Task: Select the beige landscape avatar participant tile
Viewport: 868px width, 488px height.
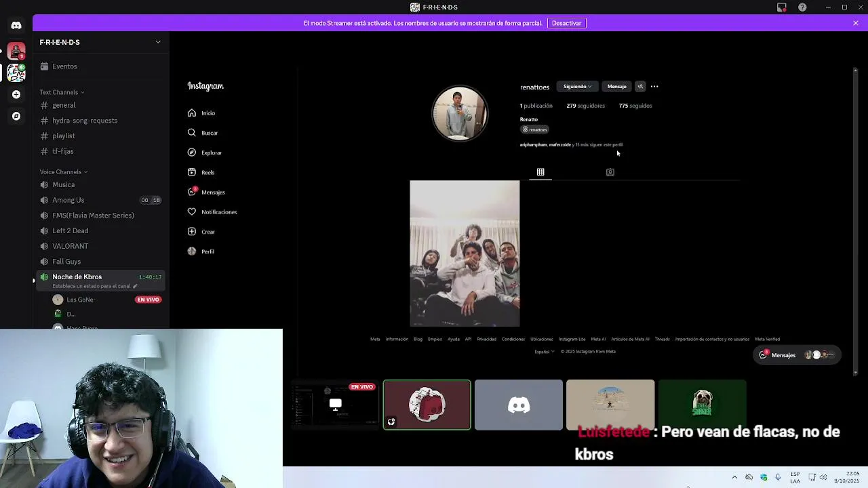Action: [x=610, y=405]
